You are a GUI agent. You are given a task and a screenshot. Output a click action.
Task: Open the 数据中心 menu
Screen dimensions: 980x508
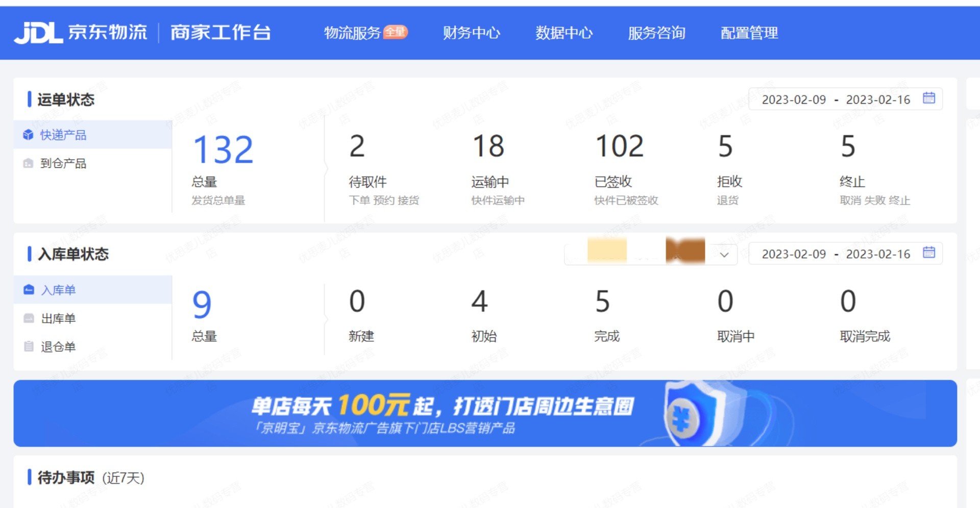[x=564, y=33]
